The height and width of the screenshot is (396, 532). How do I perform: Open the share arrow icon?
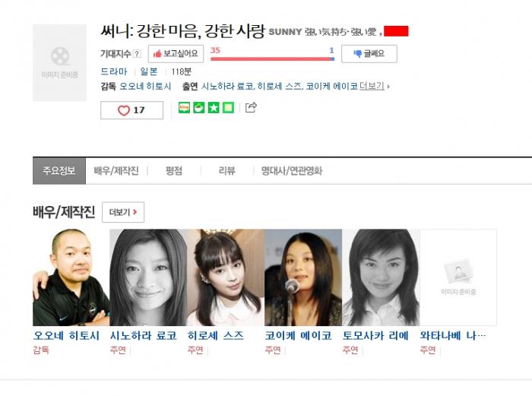point(251,107)
